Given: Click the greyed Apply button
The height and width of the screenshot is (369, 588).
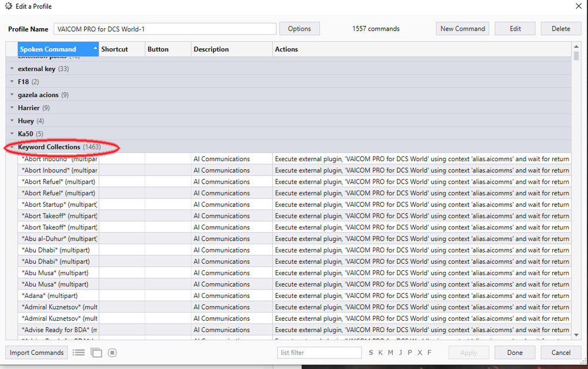Looking at the screenshot, I should point(469,353).
